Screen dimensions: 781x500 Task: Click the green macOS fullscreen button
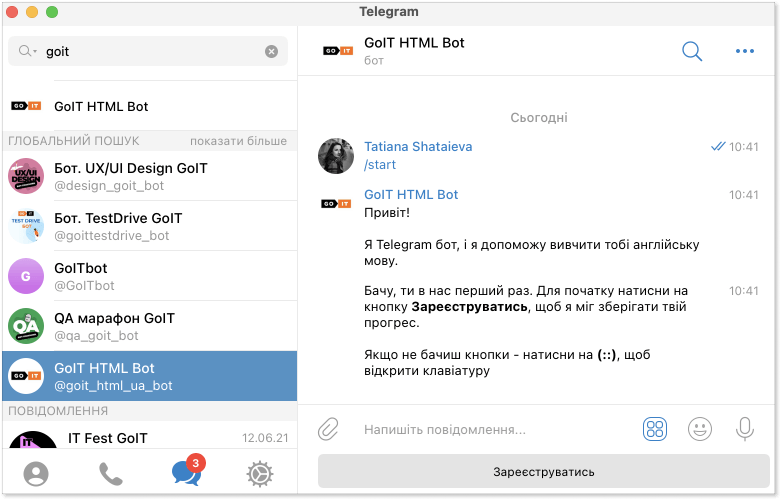(x=52, y=12)
